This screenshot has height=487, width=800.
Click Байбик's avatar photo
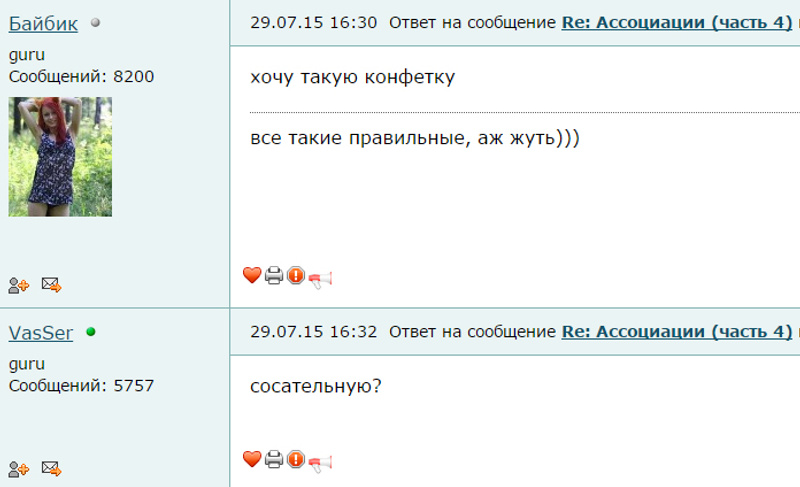[x=60, y=157]
